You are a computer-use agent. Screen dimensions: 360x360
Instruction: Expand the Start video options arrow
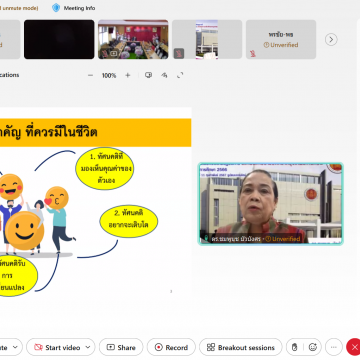(x=88, y=347)
